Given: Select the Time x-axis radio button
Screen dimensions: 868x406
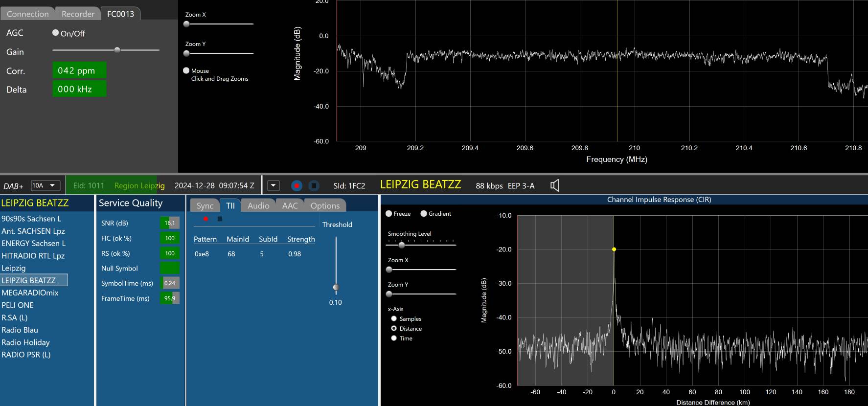Looking at the screenshot, I should click(394, 338).
